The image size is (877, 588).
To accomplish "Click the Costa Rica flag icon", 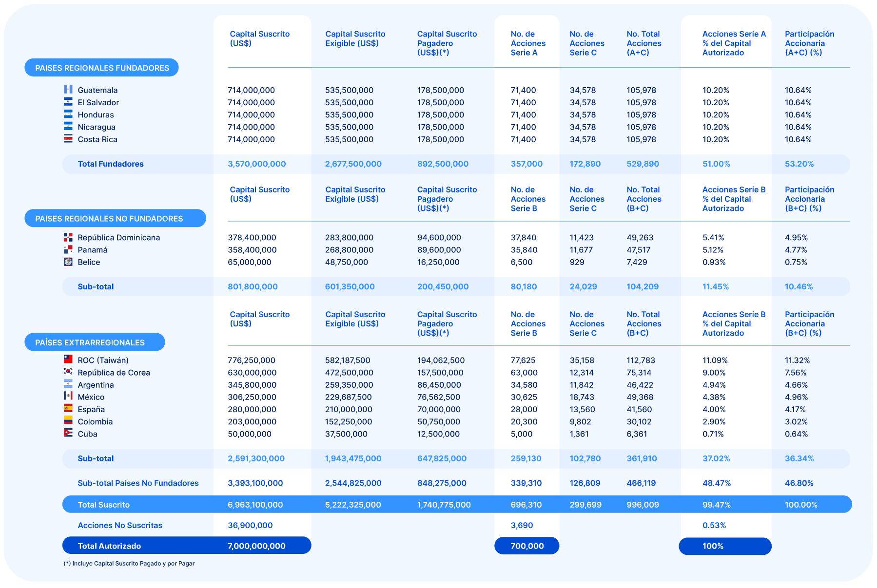I will click(x=68, y=139).
